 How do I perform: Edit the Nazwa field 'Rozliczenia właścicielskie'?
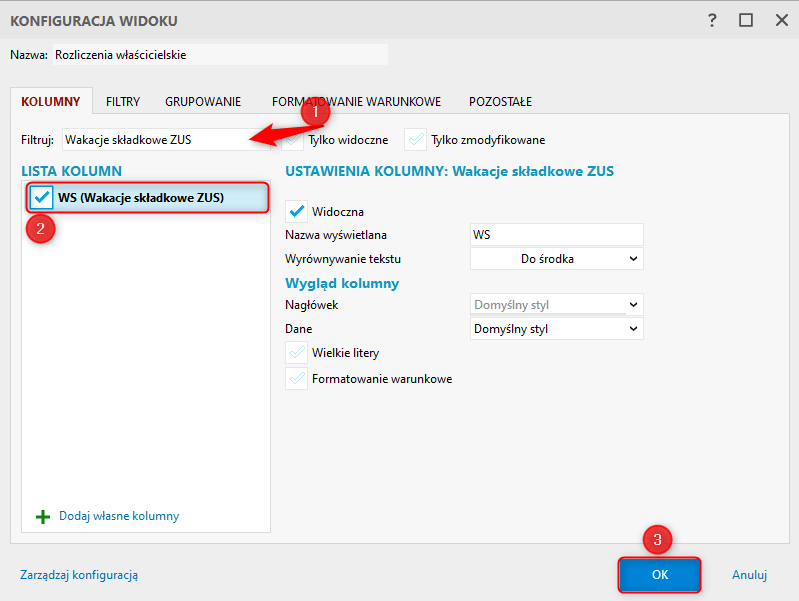pyautogui.click(x=220, y=55)
